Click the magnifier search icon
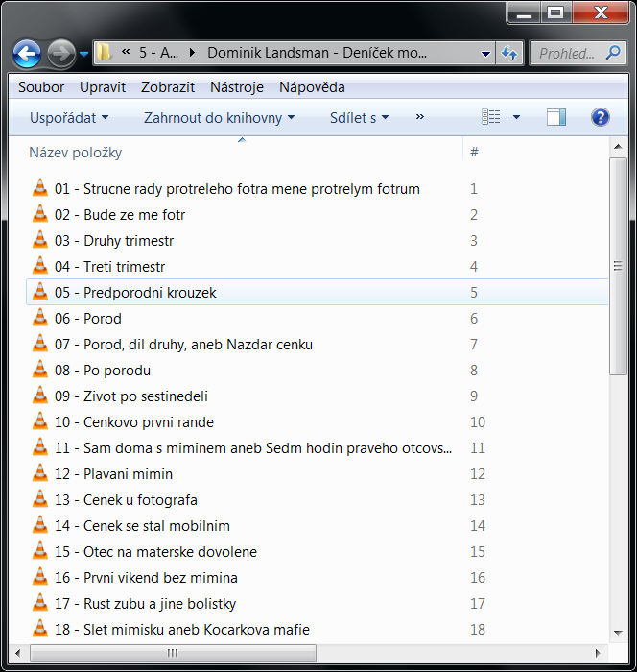The image size is (637, 672). [613, 53]
